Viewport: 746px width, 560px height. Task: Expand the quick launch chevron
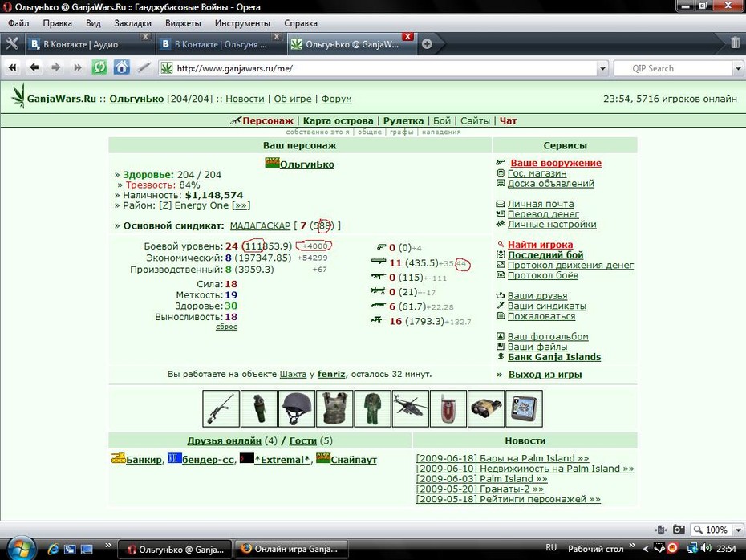click(x=108, y=546)
